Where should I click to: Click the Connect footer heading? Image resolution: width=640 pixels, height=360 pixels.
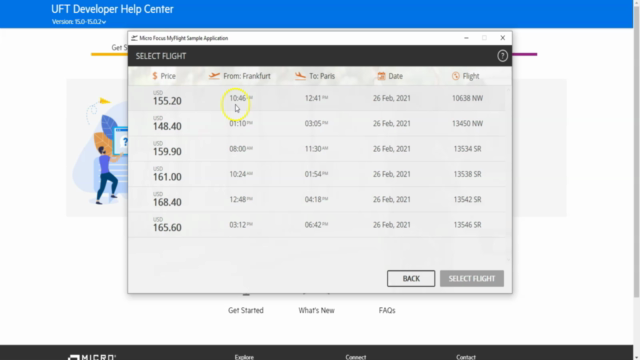(356, 357)
